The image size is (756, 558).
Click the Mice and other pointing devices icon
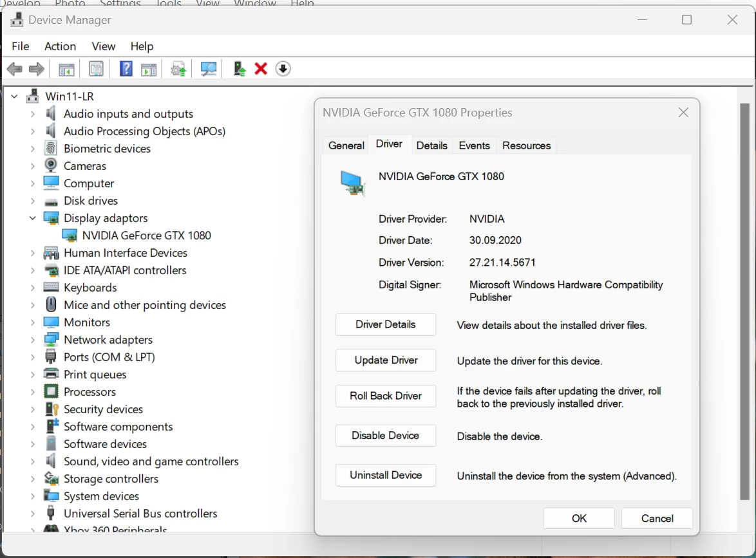[51, 304]
